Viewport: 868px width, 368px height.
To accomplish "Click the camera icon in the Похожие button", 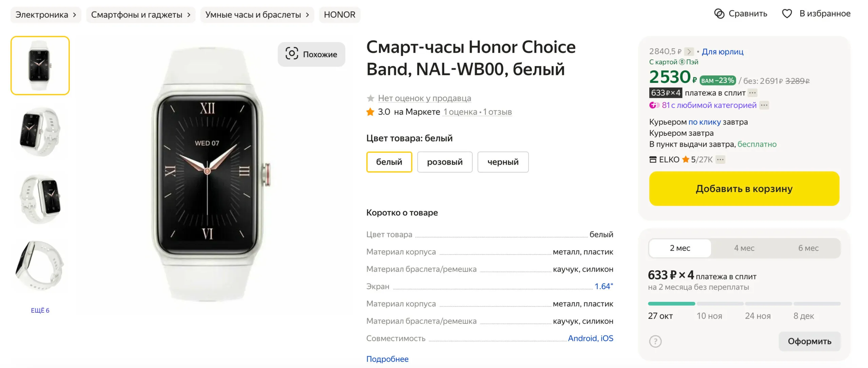I will coord(292,54).
